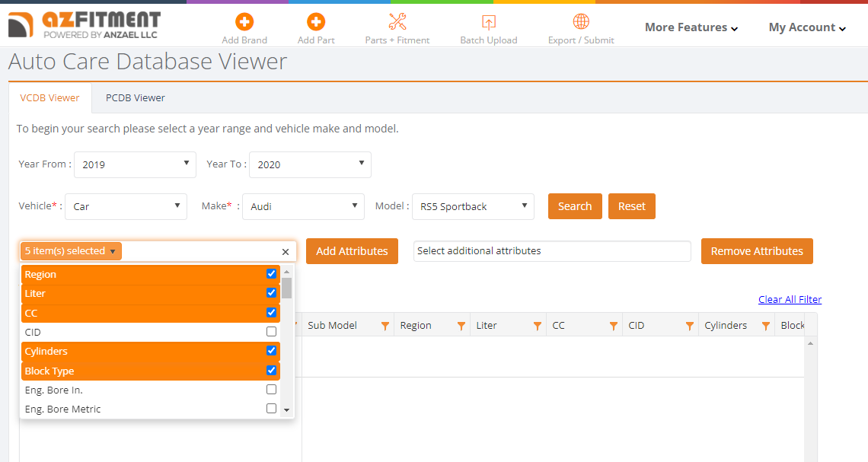Filter the Cylinders column
Image resolution: width=868 pixels, height=462 pixels.
coord(765,326)
